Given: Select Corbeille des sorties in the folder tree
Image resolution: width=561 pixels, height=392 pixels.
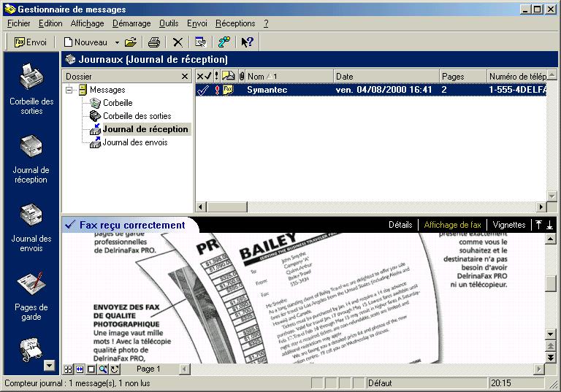Looking at the screenshot, I should point(137,116).
